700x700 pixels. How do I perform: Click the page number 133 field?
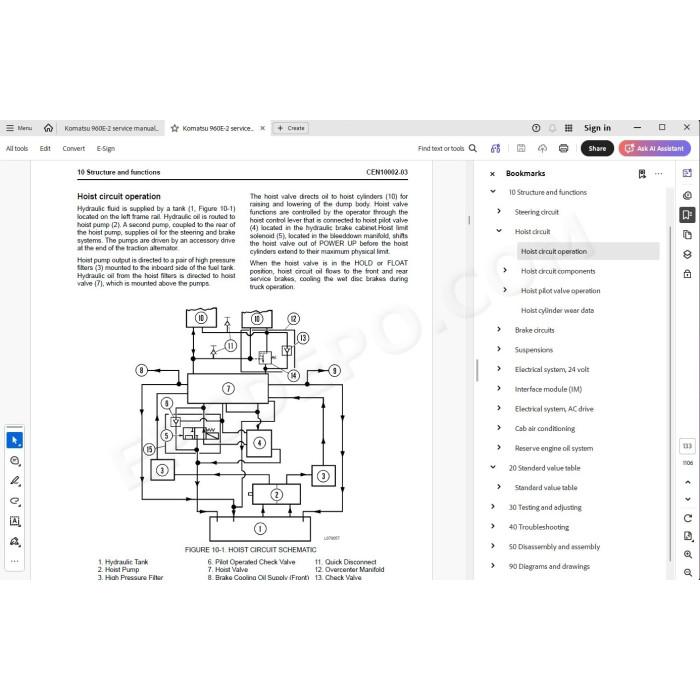[x=687, y=446]
